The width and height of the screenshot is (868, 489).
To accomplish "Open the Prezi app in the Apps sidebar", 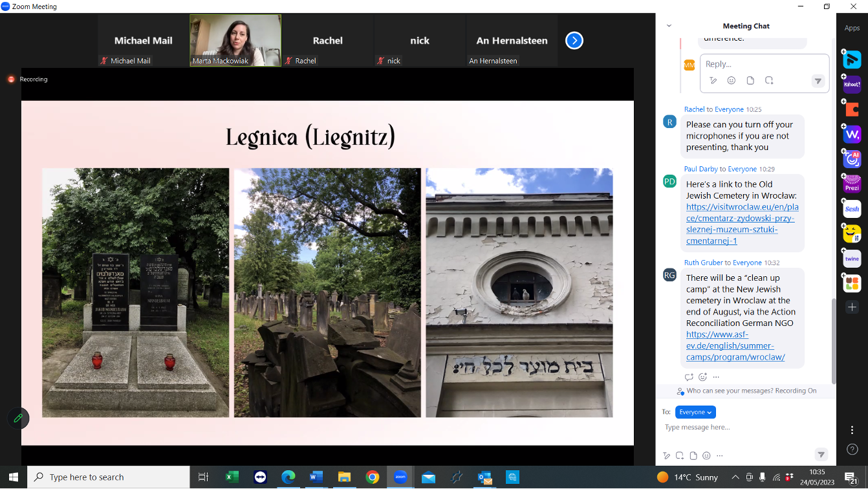I will pos(852,184).
